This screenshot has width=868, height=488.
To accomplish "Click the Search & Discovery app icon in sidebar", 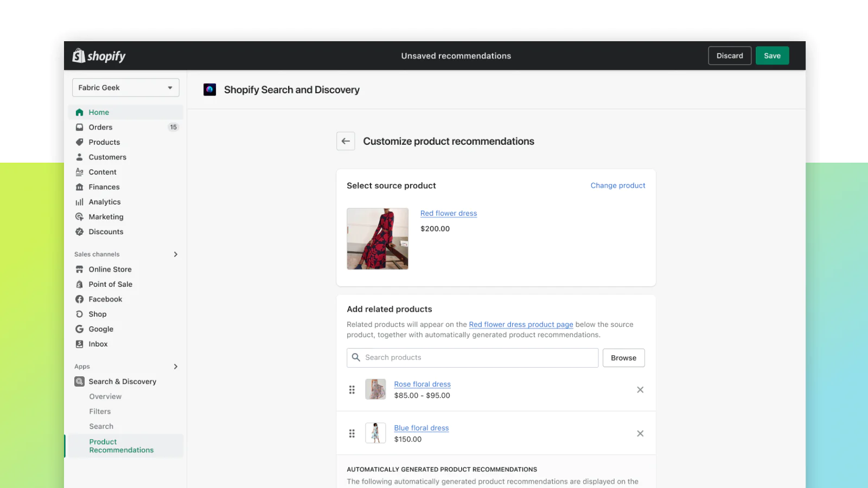I will (79, 381).
